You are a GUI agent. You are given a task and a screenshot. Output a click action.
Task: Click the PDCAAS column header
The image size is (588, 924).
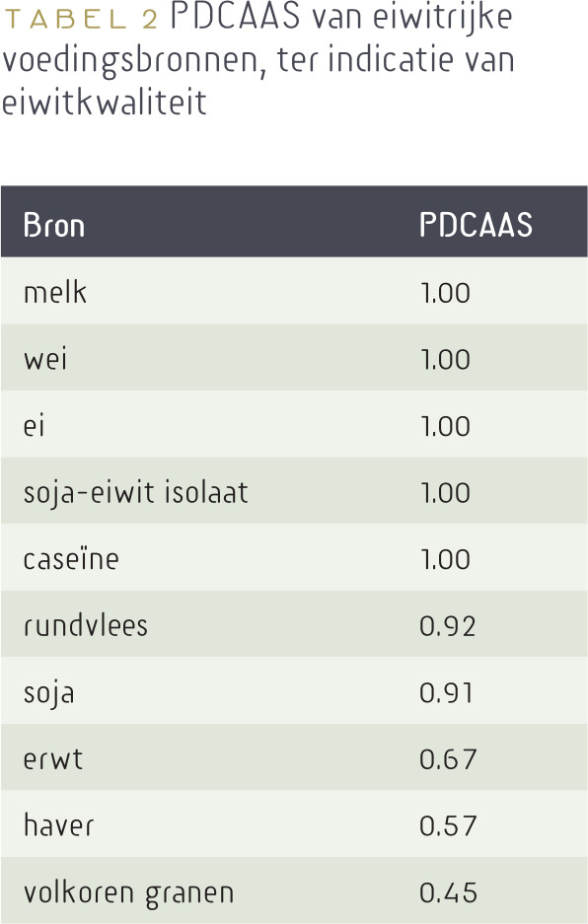coord(476,225)
